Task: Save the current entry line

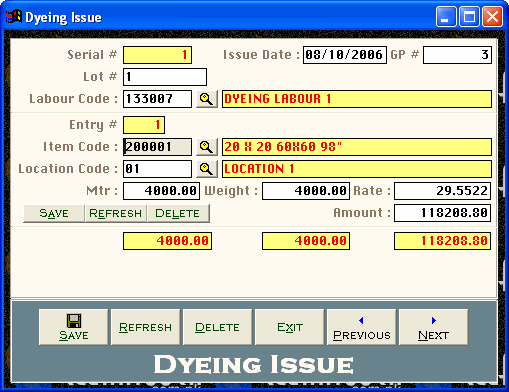Action: point(54,213)
